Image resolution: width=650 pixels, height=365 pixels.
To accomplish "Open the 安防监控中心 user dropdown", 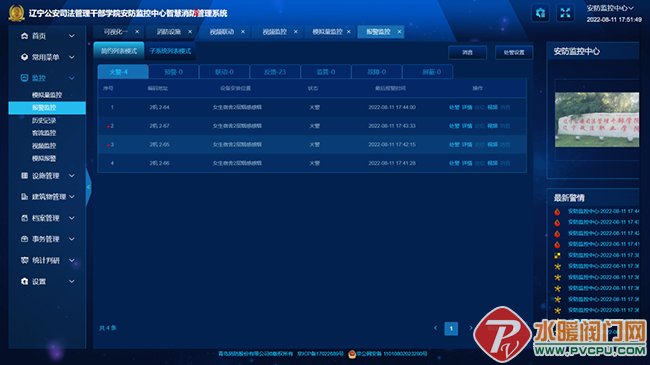I will coord(610,8).
